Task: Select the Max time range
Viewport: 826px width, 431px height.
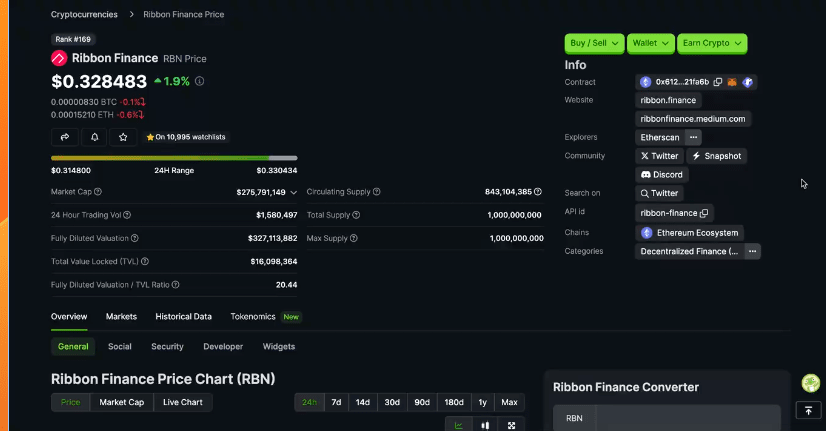Action: click(x=509, y=402)
